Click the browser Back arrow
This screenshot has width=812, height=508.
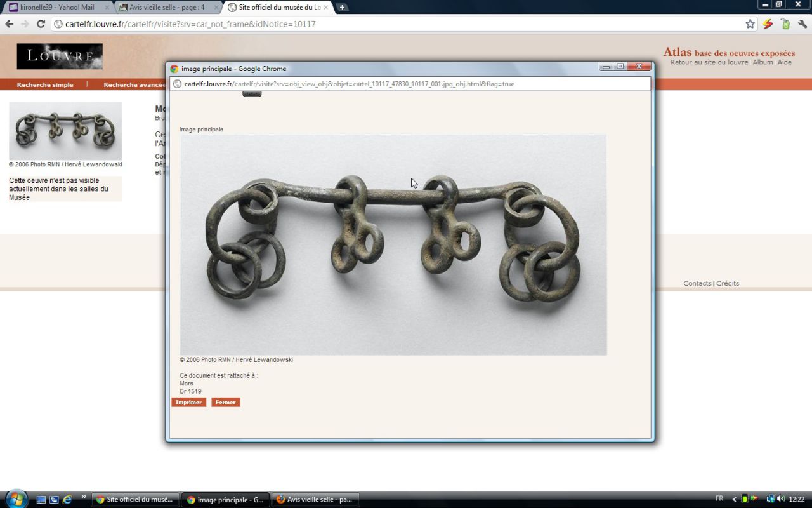[9, 24]
